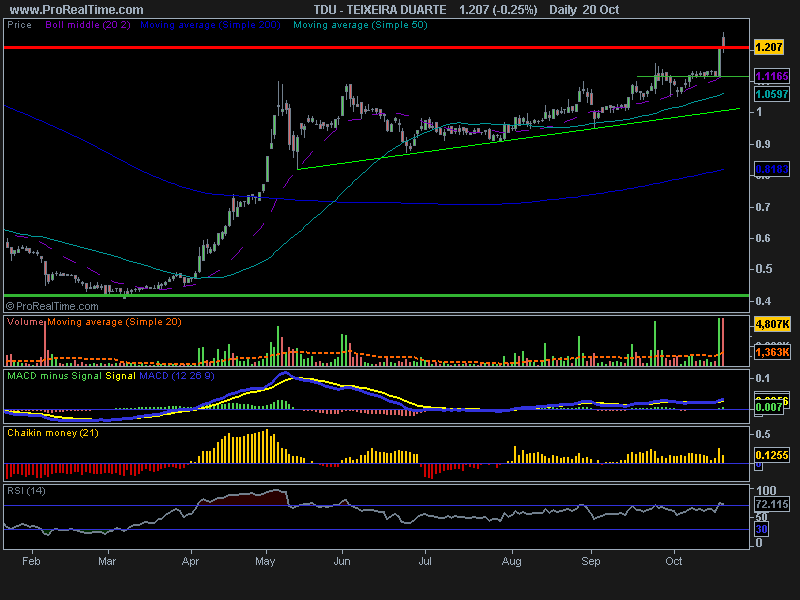Click the 1,363K volume average tag
The width and height of the screenshot is (800, 600).
(772, 353)
